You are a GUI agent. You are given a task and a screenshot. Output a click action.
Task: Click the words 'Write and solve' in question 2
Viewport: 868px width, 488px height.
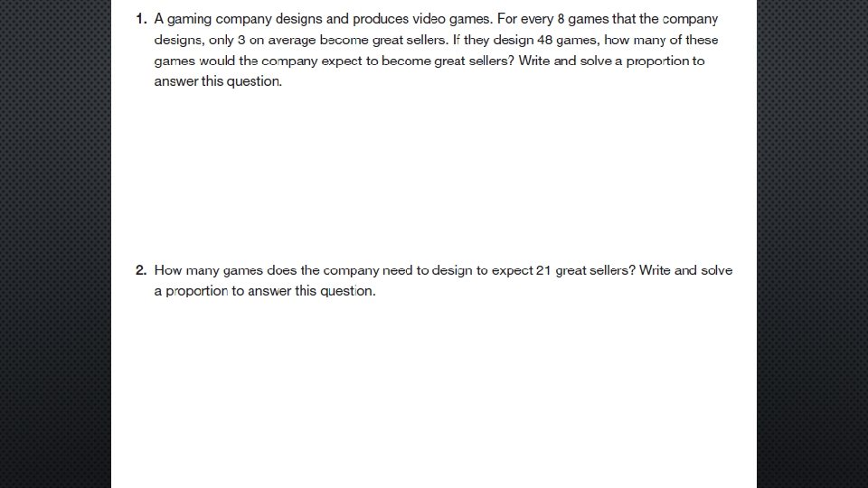pyautogui.click(x=686, y=270)
